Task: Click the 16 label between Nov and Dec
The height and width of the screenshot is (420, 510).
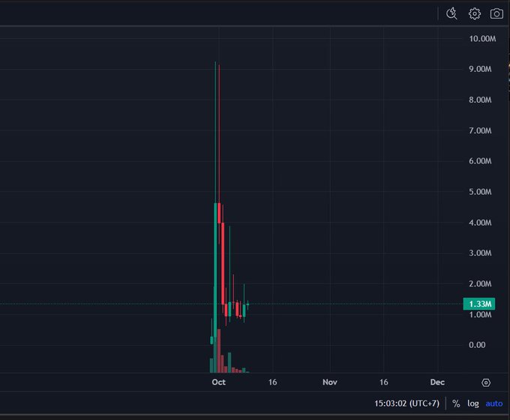Action: (x=384, y=382)
